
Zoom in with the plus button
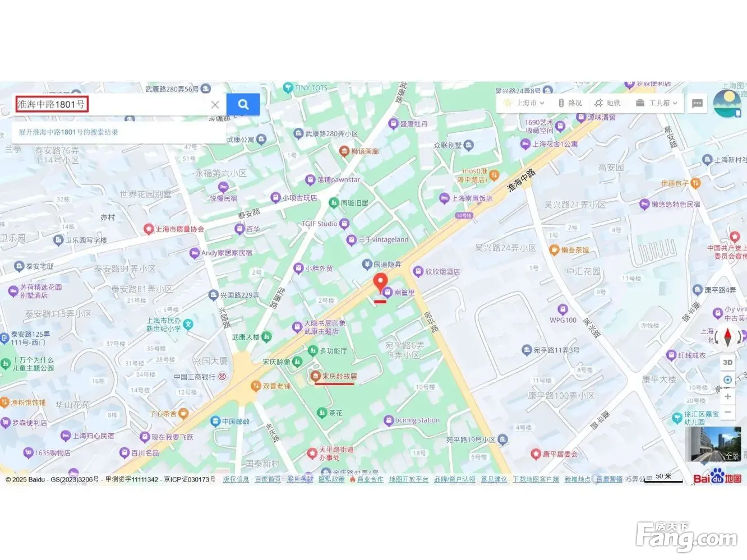coord(727,396)
